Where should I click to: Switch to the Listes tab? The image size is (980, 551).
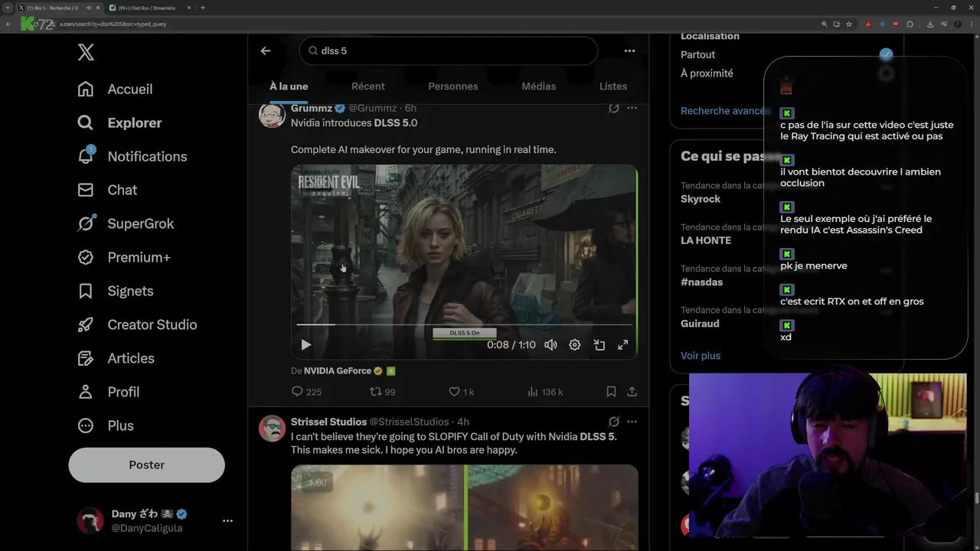tap(613, 86)
